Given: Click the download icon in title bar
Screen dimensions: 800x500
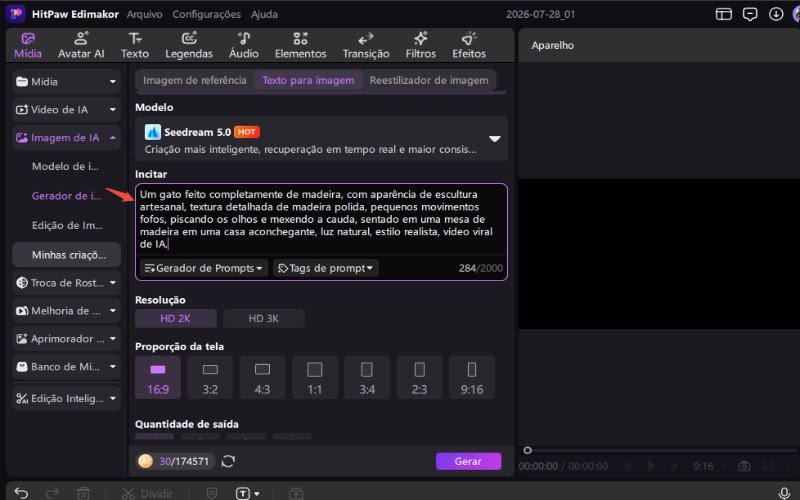Looking at the screenshot, I should (x=776, y=14).
